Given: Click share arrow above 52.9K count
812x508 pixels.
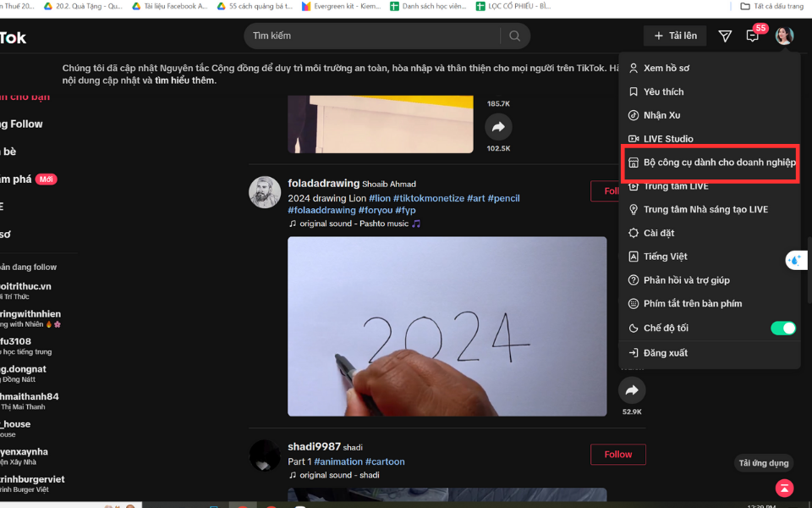Looking at the screenshot, I should tap(632, 390).
